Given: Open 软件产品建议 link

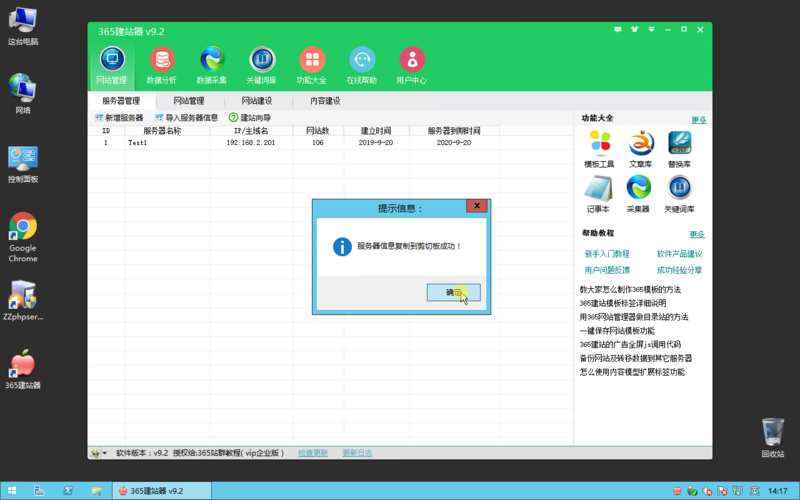Looking at the screenshot, I should point(680,254).
